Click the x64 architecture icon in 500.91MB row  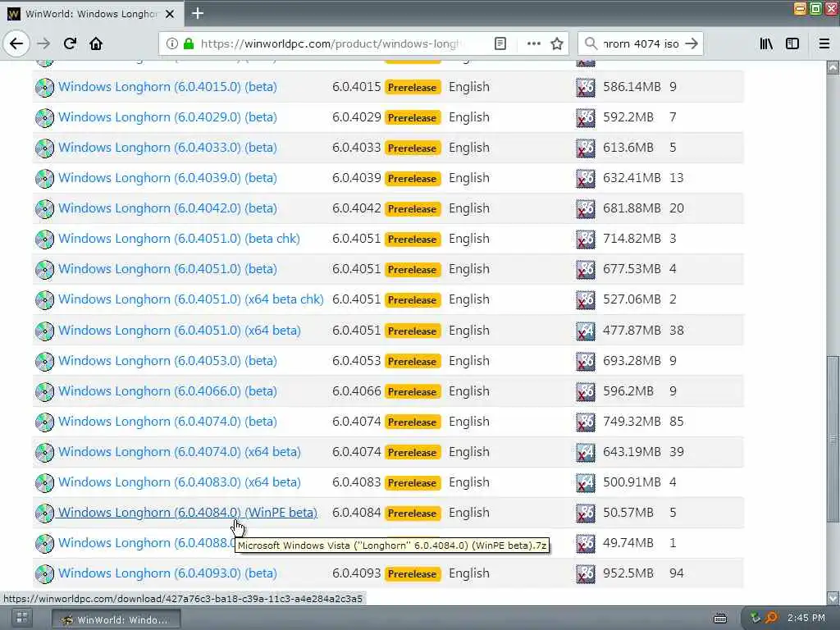[586, 482]
